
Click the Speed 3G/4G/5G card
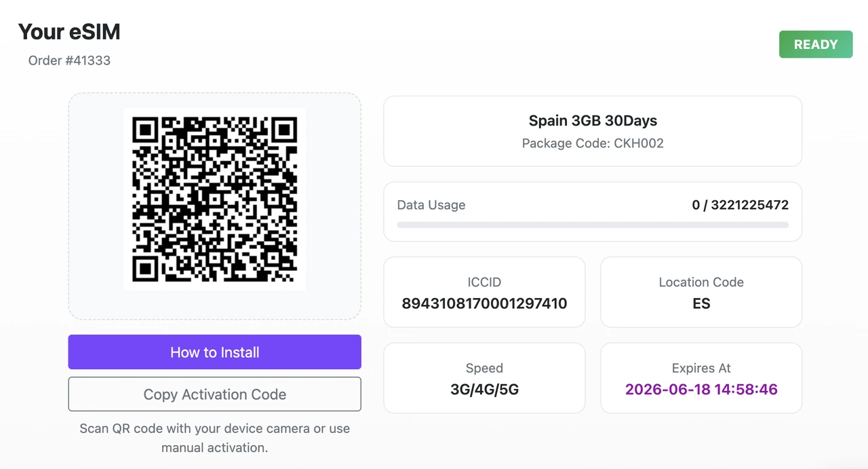484,378
